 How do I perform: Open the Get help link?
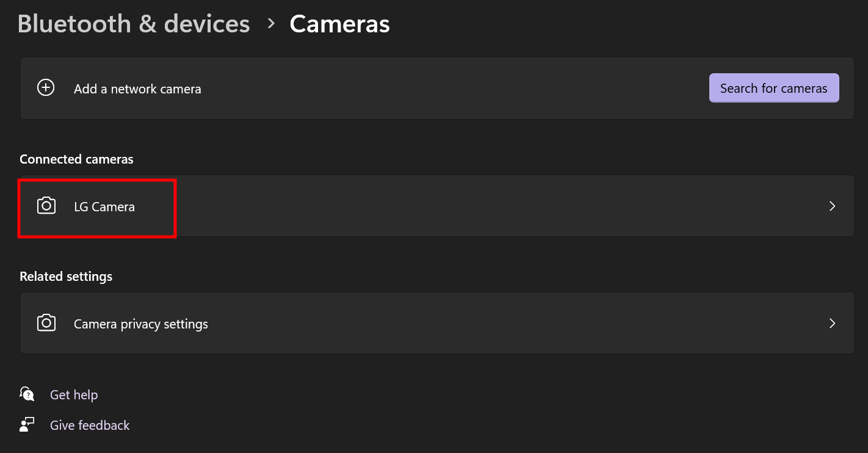(x=74, y=395)
